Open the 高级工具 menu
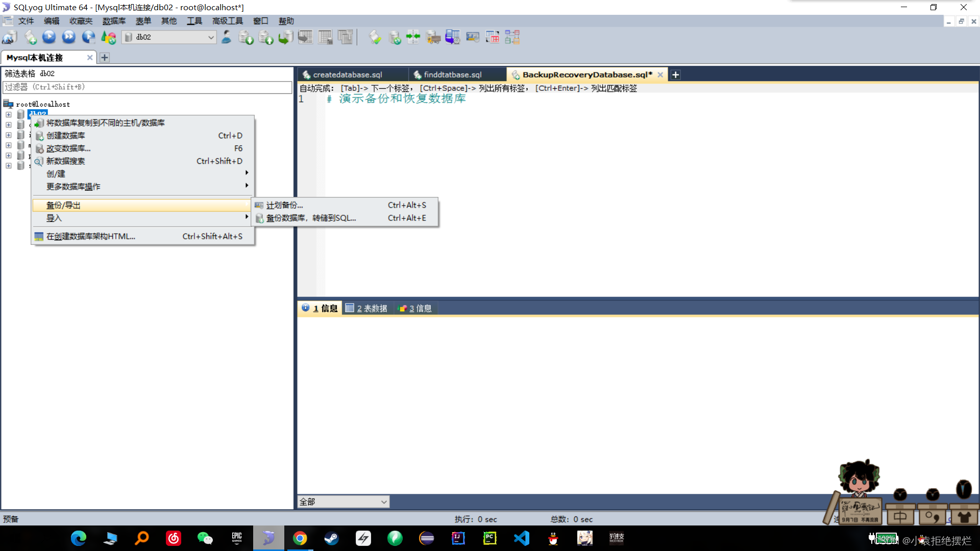The width and height of the screenshot is (980, 551). coord(227,21)
